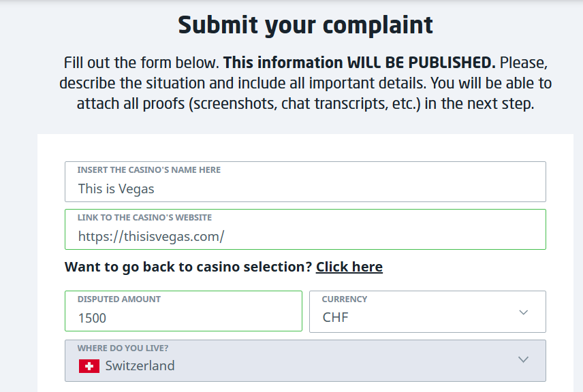Click the 'Link to the casino's website' label
The image size is (583, 392).
[x=144, y=218]
